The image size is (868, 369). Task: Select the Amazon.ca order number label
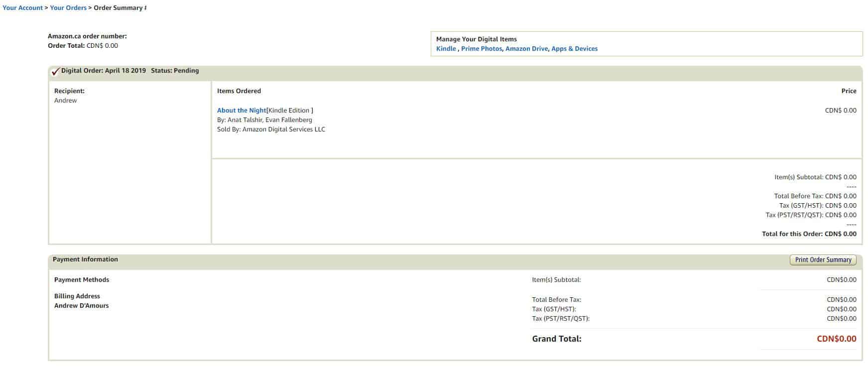point(87,36)
